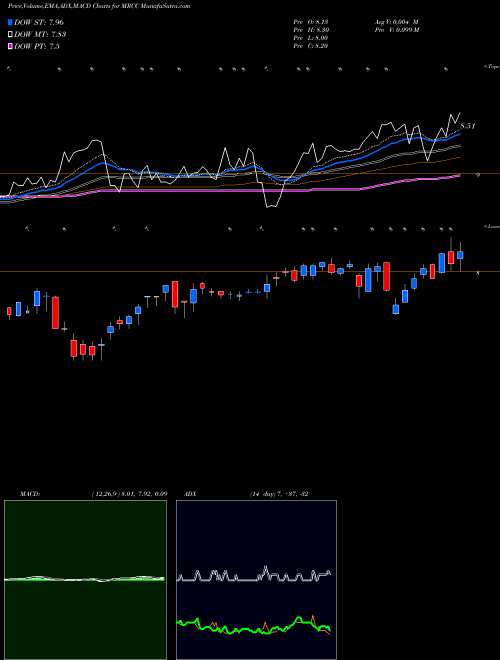Image resolution: width=500 pixels, height=660 pixels.
Task: Select the 'DOW PT: 7.3' legend text
Action: (37, 46)
